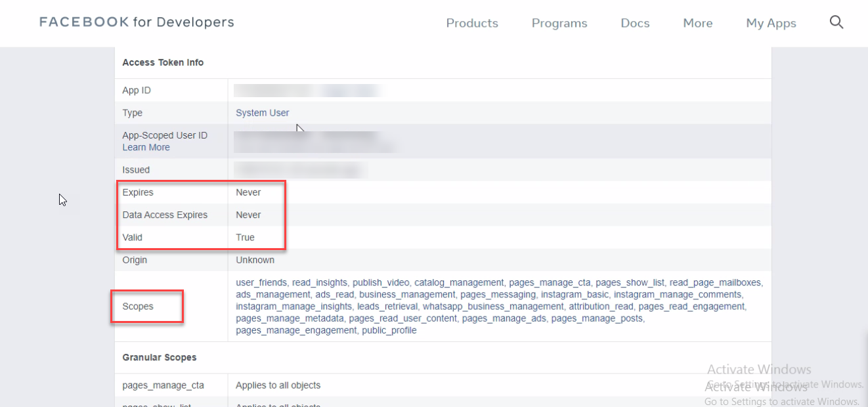Click the public_profile scope
This screenshot has width=868, height=407.
(x=389, y=330)
